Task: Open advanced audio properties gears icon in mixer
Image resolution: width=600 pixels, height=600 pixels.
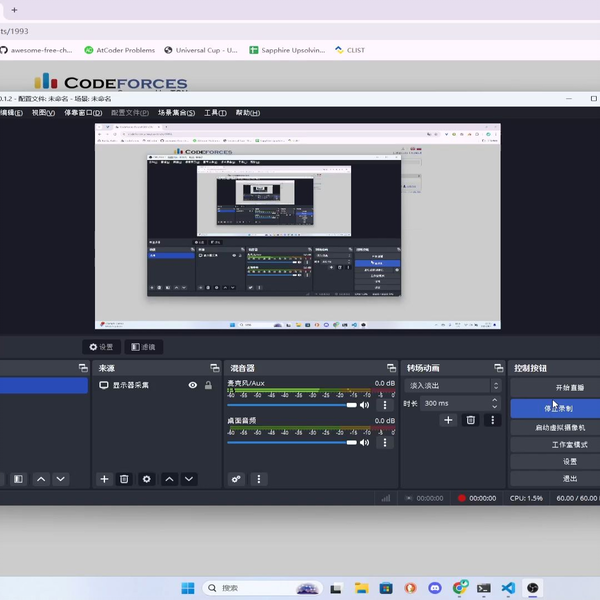Action: [236, 479]
